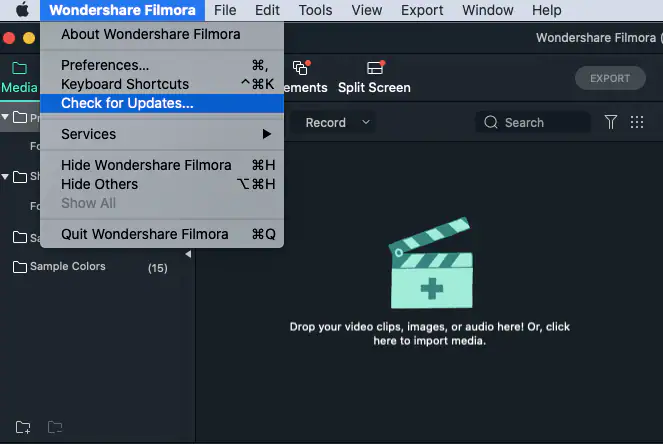Click the delete folder icon
The width and height of the screenshot is (663, 444).
55,428
